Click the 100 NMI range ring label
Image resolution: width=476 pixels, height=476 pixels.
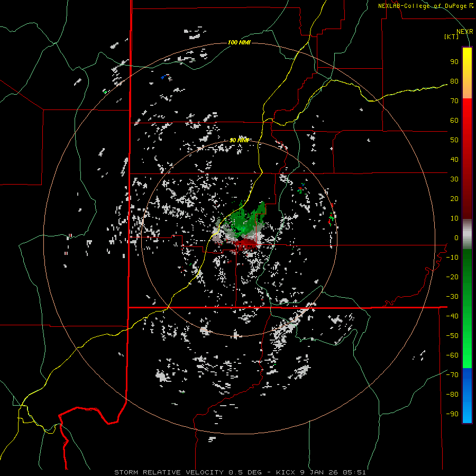coord(239,42)
